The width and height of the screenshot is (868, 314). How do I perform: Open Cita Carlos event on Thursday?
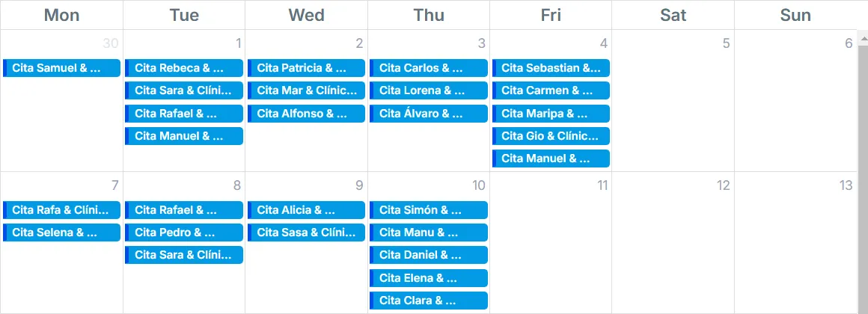click(429, 68)
